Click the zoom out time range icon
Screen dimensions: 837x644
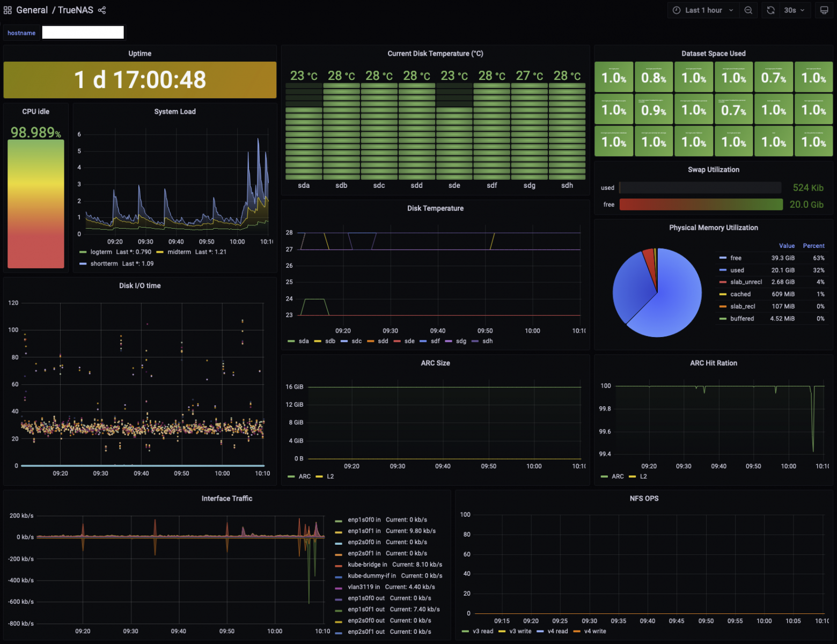[748, 10]
